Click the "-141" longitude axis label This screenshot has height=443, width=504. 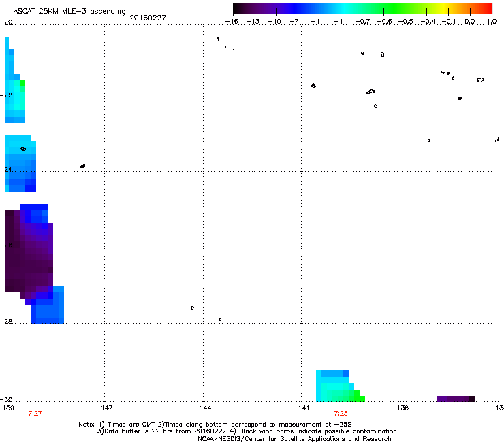click(302, 408)
